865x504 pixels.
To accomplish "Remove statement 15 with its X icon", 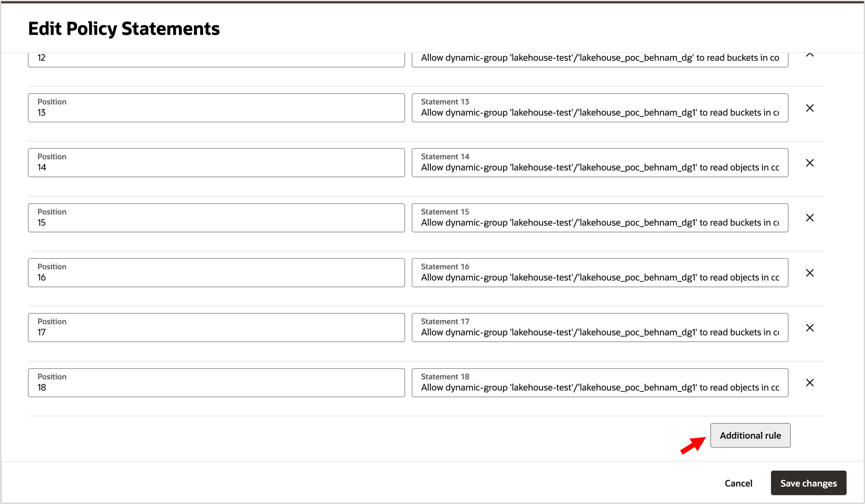I will [809, 218].
